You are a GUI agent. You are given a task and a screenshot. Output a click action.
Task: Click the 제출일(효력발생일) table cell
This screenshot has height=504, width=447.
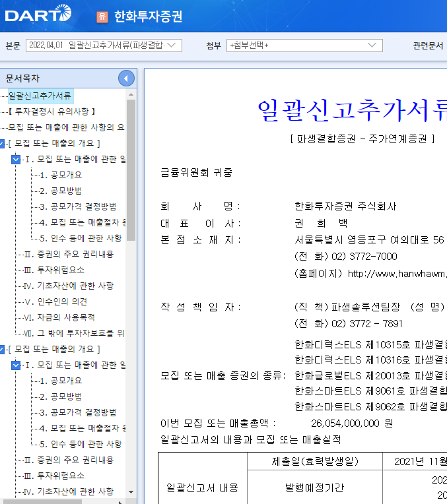[315, 461]
